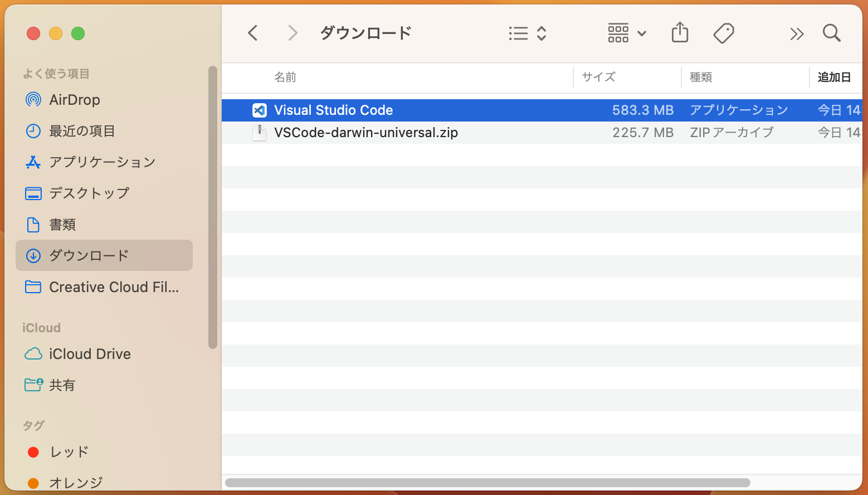
Task: Open iCloud Drive from the sidebar
Action: click(90, 354)
